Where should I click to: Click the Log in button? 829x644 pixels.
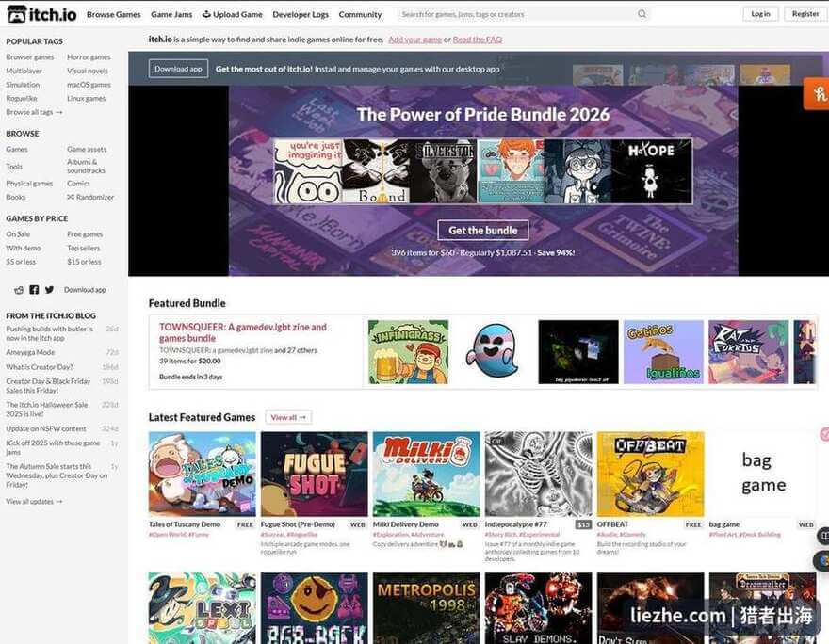760,14
